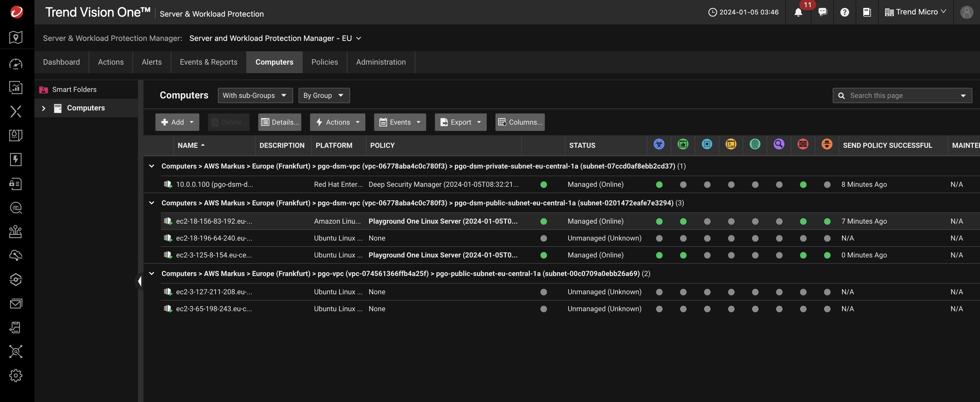Select the Smart Folders tree item

pos(86,89)
